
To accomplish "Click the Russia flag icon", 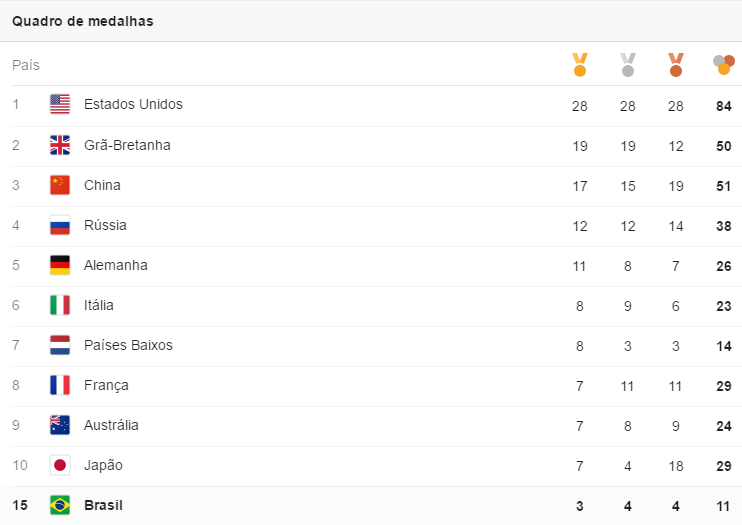I will [60, 225].
